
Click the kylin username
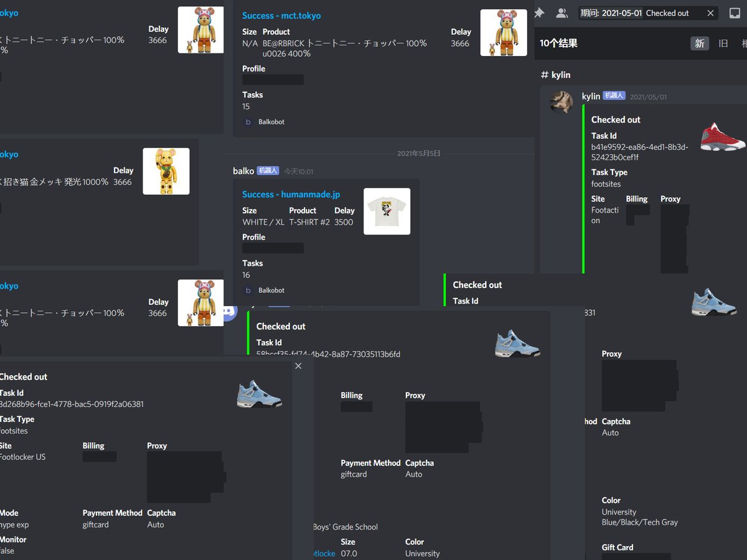tap(591, 96)
